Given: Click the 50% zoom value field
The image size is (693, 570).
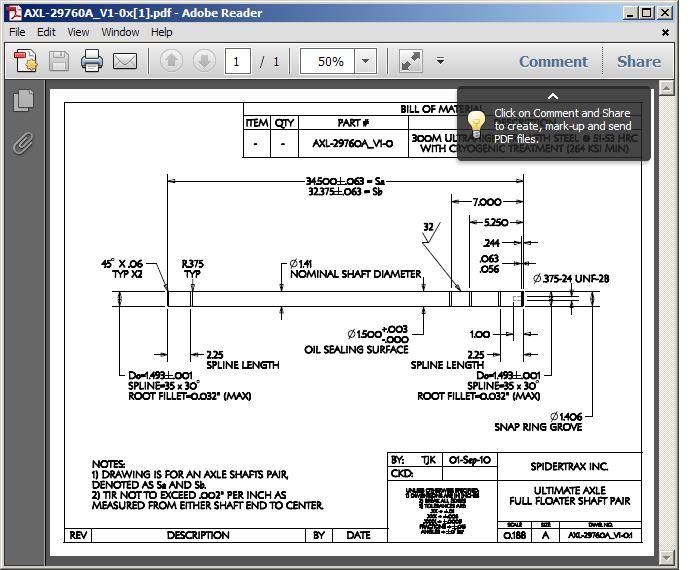Looking at the screenshot, I should tap(330, 62).
